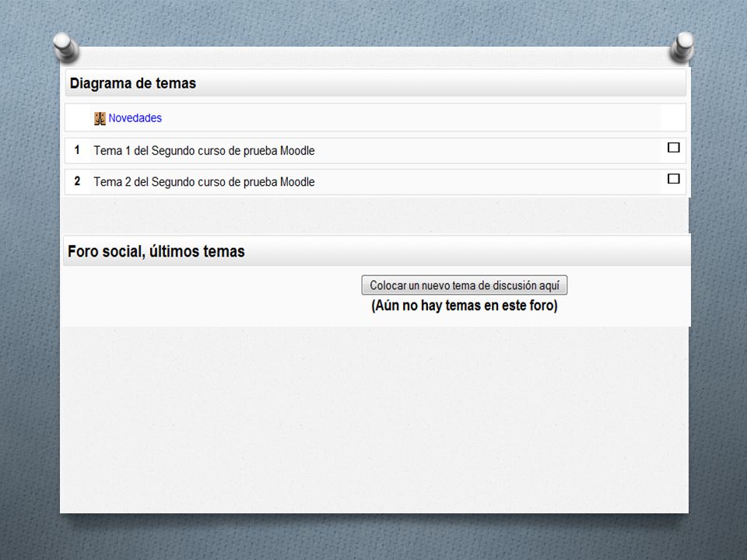Select the text 'Tema 2 del Segundo curso de prueba Moodle'

click(204, 182)
